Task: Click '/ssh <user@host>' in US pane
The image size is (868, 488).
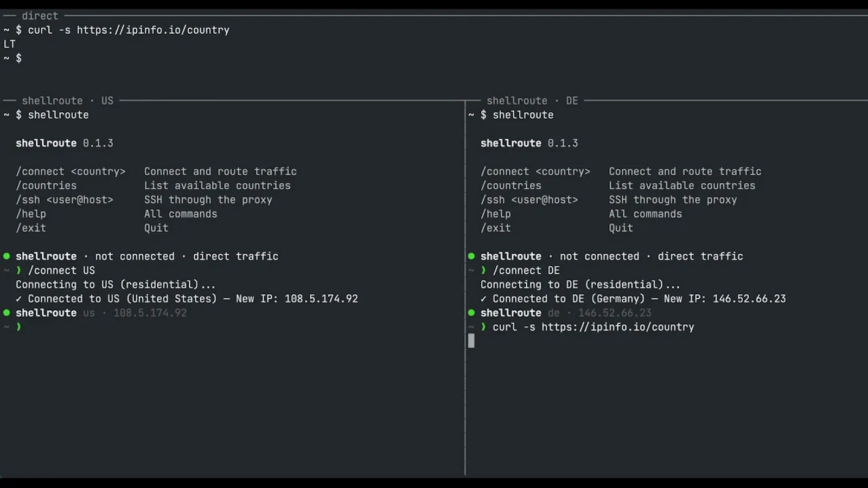Action: (x=65, y=200)
